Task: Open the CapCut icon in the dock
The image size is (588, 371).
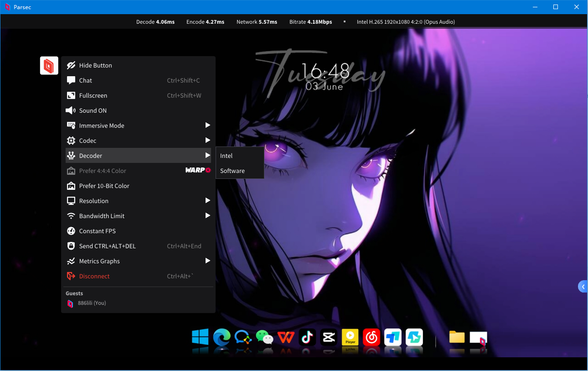Action: pos(329,337)
